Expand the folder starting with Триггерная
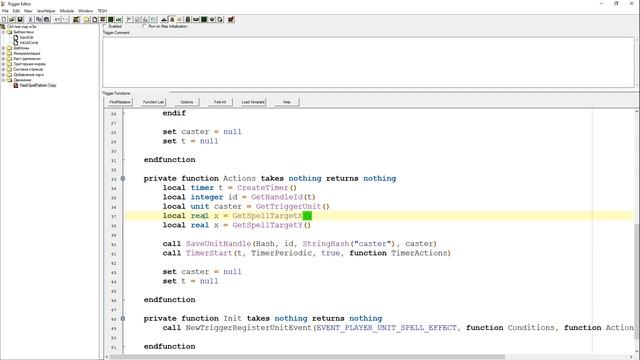The image size is (640, 360). (x=4, y=64)
